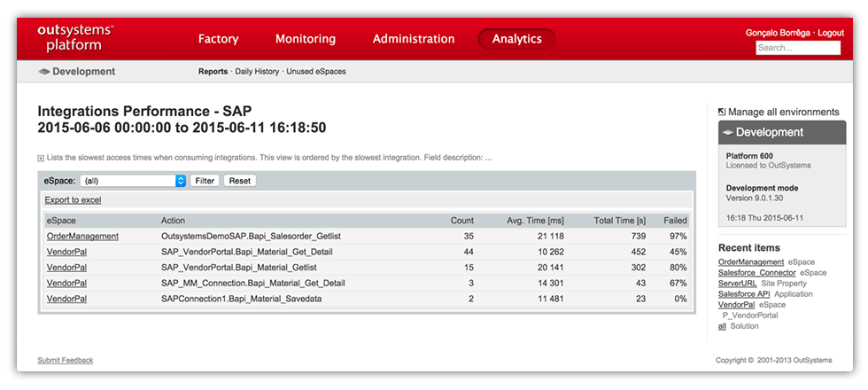
Task: Open Salesforce API application recent item
Action: click(x=744, y=294)
